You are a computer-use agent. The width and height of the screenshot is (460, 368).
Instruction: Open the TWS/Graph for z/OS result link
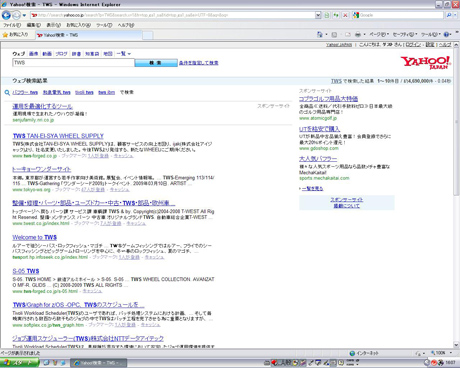coord(78,305)
